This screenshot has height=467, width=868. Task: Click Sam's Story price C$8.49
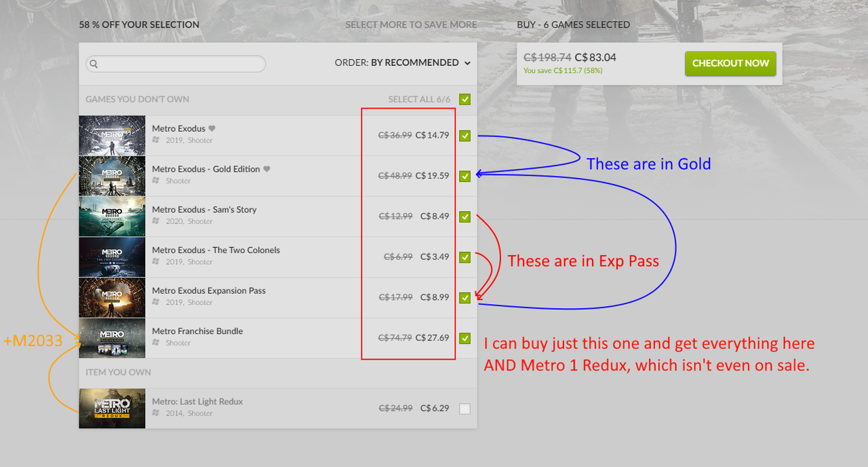435,217
